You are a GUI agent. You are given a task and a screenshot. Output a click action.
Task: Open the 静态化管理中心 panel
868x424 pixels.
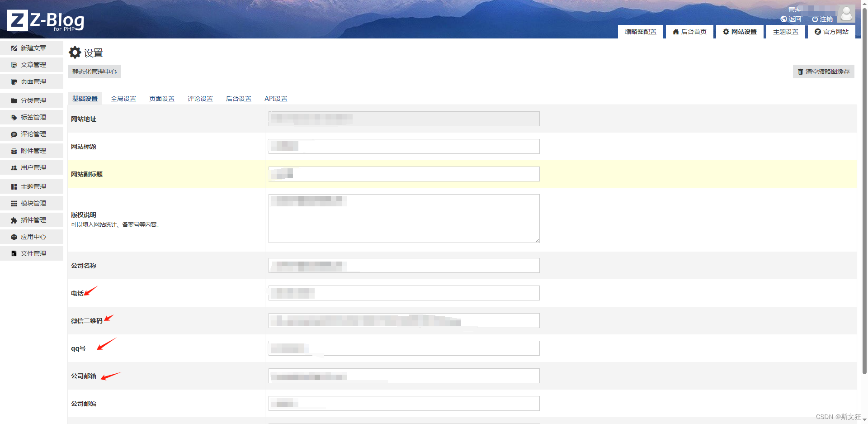(94, 71)
